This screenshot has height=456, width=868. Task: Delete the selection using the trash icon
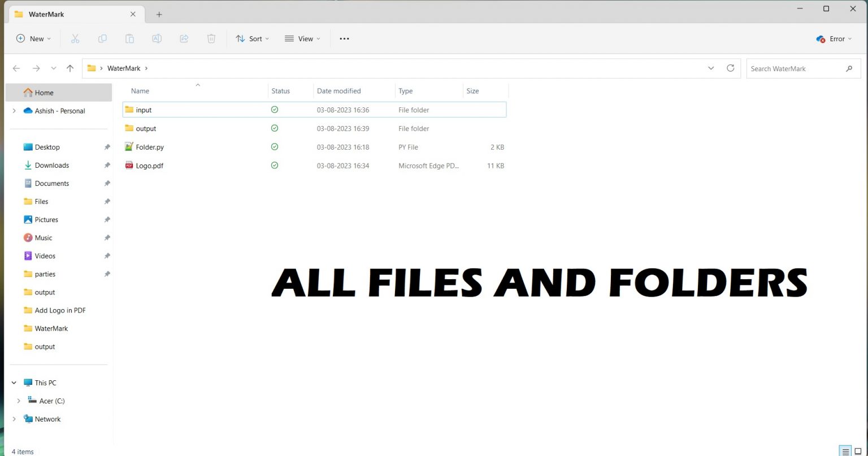[211, 38]
